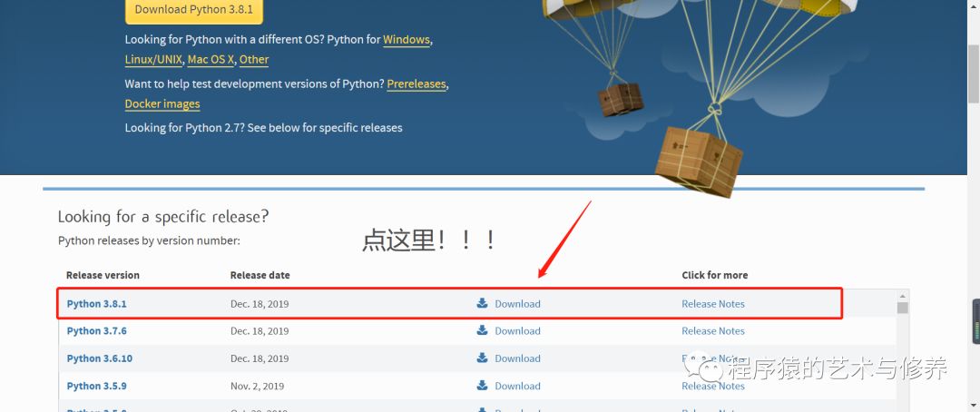The image size is (980, 412).
Task: Click download icon in Python 3.6.10 row
Action: (x=482, y=358)
